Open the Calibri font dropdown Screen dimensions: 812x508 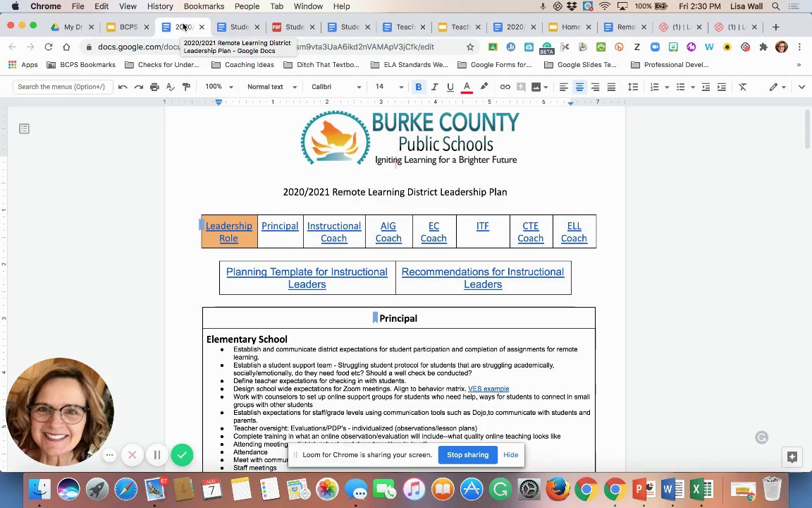point(336,87)
